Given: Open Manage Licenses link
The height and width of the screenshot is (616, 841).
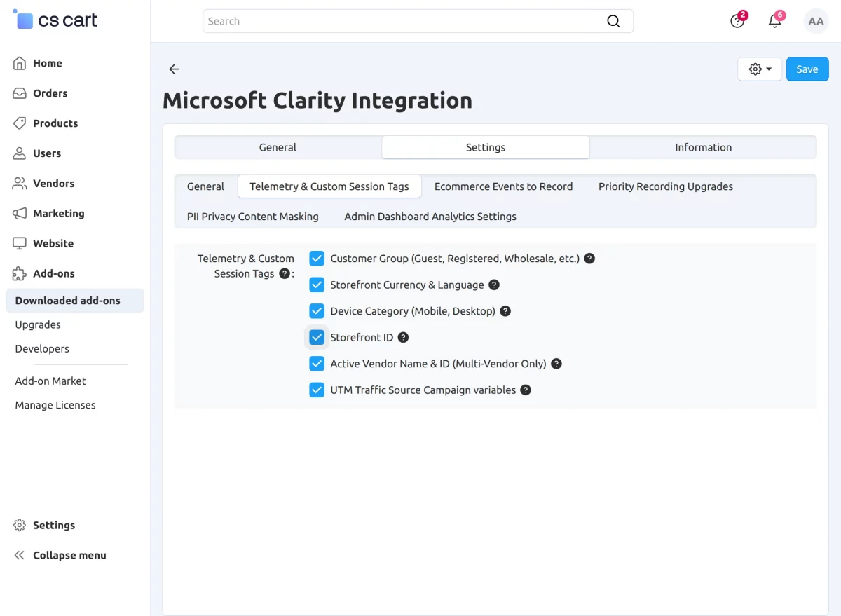Looking at the screenshot, I should (55, 405).
